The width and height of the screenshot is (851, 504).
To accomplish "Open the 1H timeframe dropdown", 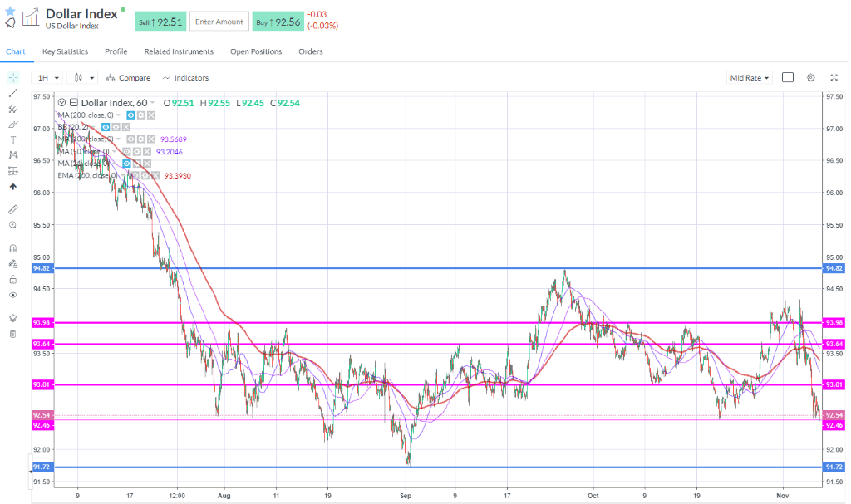I will (x=47, y=77).
